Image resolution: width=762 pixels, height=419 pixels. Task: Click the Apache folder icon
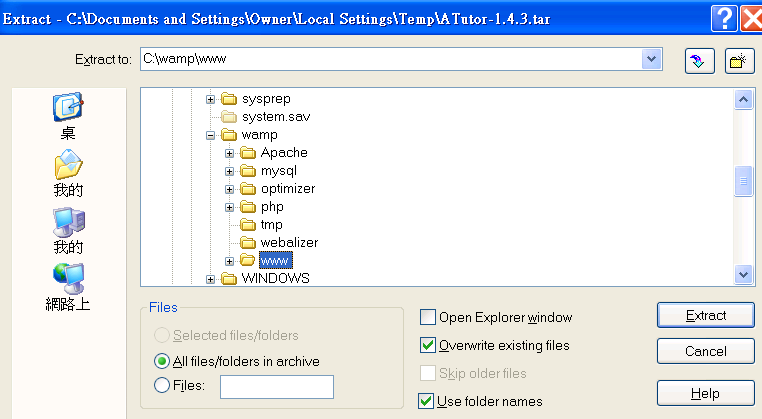pyautogui.click(x=248, y=153)
